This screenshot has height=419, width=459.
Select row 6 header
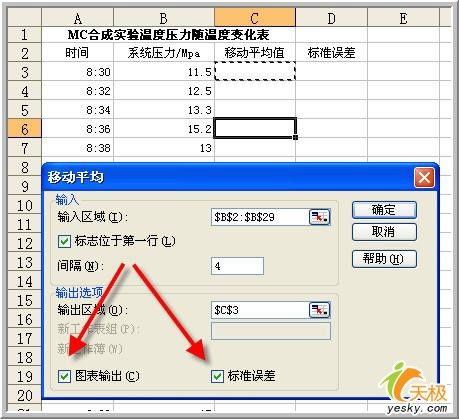[24, 129]
